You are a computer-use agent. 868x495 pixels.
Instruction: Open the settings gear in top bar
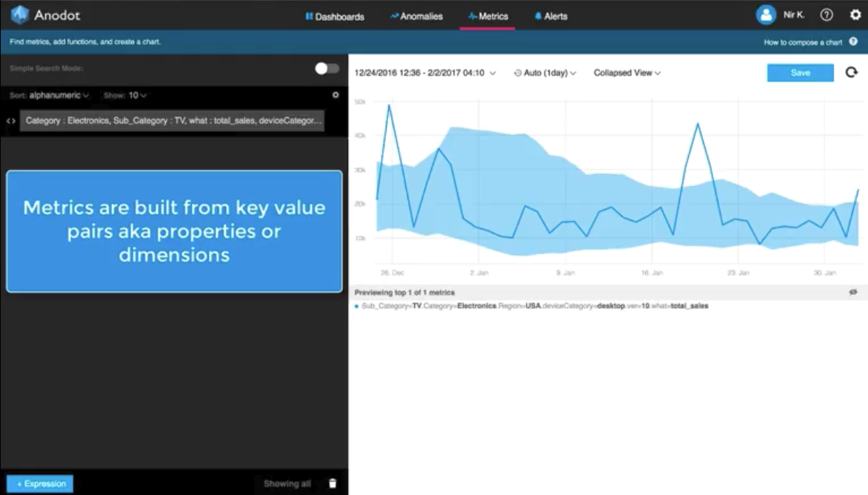click(x=855, y=15)
